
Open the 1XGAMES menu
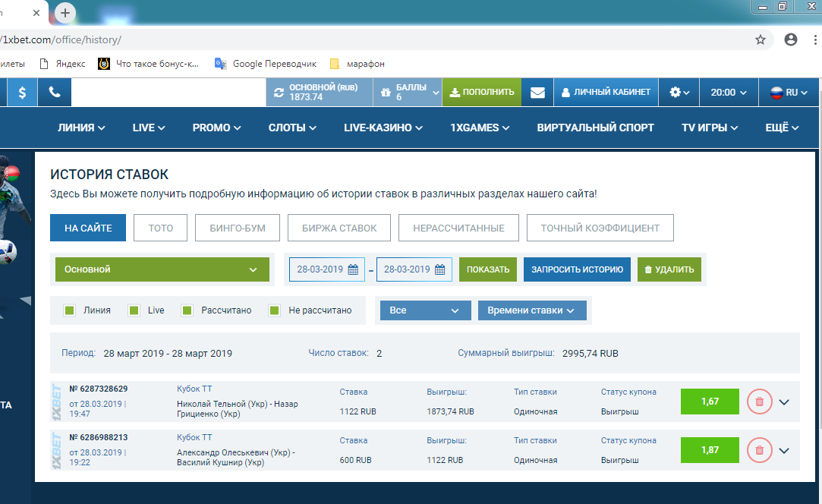(480, 128)
